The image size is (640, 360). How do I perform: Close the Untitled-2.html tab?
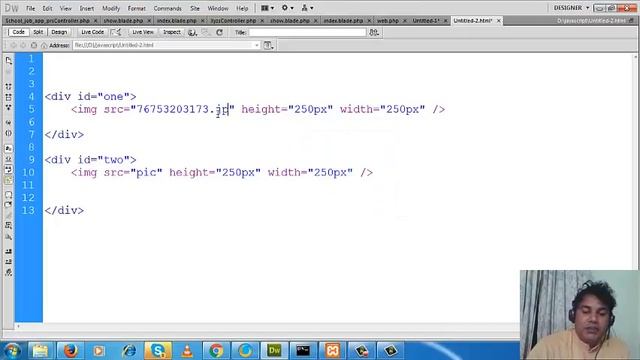(x=498, y=20)
